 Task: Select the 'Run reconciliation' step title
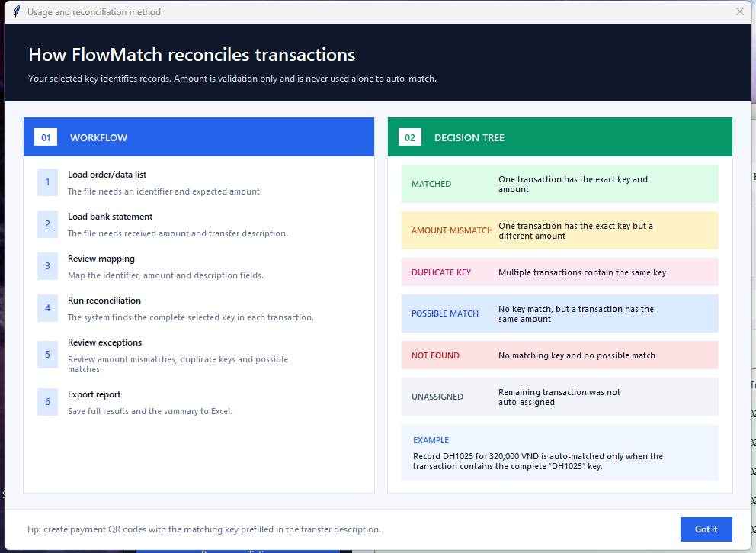pos(104,301)
